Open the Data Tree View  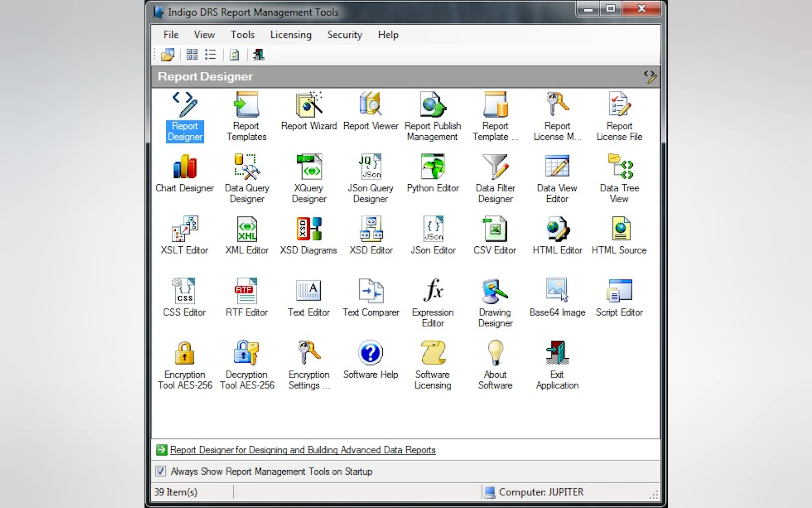619,179
